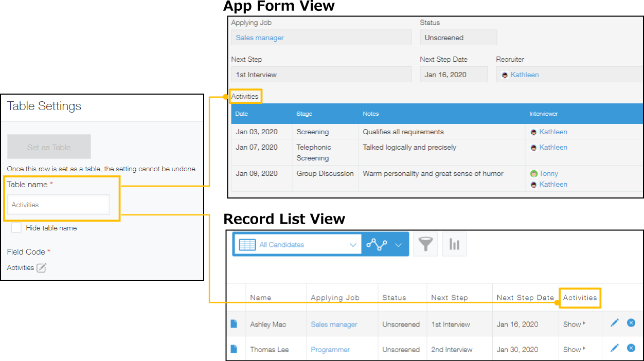The height and width of the screenshot is (361, 644).
Task: Click the Table name input field
Action: click(58, 205)
